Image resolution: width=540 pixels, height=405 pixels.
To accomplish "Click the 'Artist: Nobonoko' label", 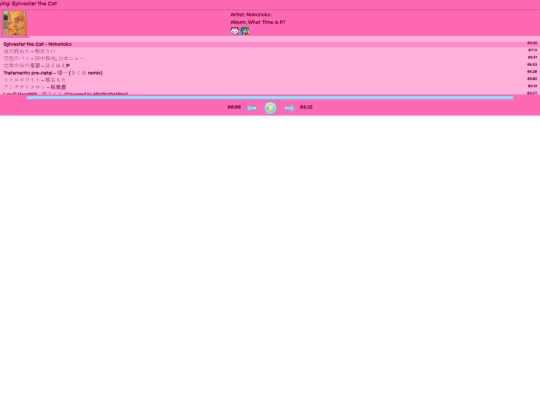I will (x=250, y=14).
